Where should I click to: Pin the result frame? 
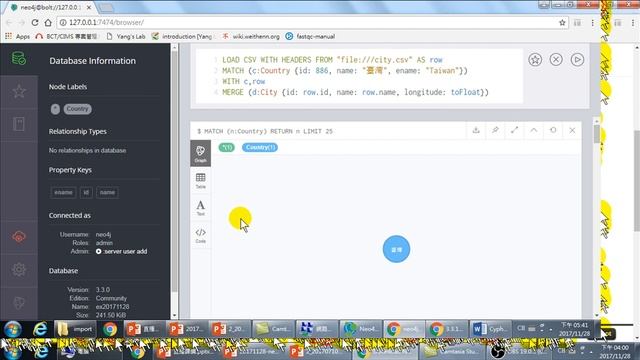click(495, 131)
